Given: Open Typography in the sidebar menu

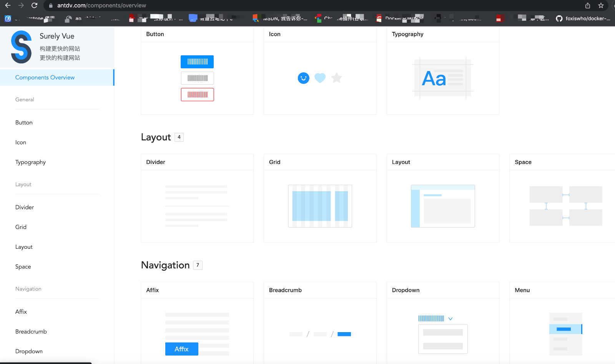Looking at the screenshot, I should 30,162.
